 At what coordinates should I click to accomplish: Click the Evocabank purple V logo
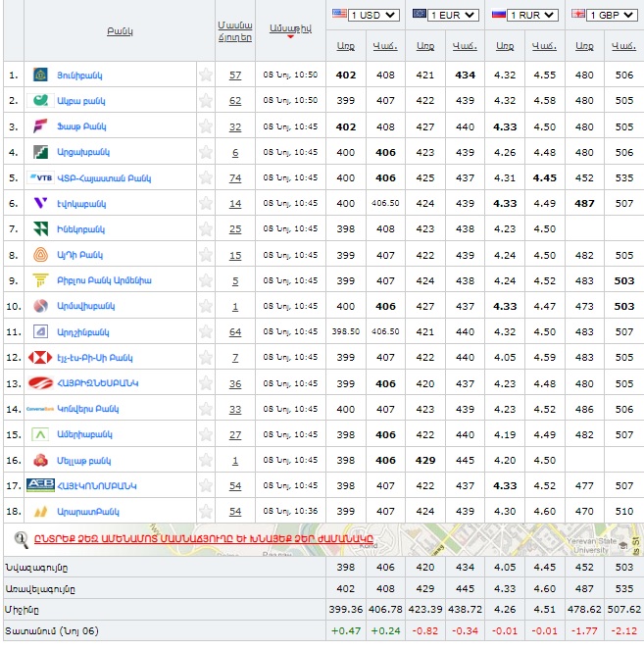tap(41, 203)
